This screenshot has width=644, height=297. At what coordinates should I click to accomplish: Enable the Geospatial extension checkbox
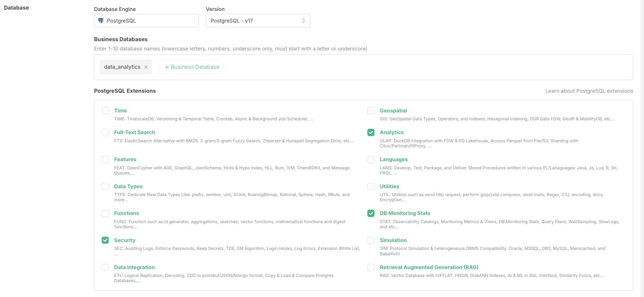point(371,110)
